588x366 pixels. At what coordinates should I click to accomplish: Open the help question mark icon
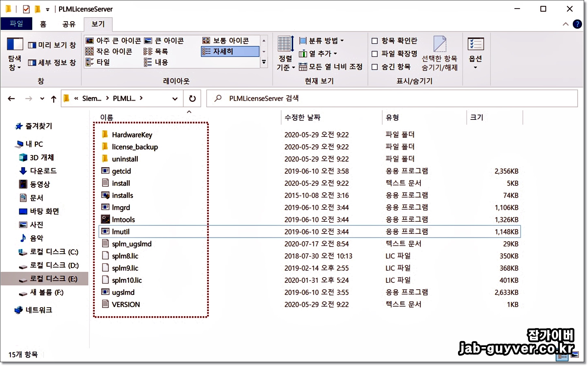tap(577, 24)
